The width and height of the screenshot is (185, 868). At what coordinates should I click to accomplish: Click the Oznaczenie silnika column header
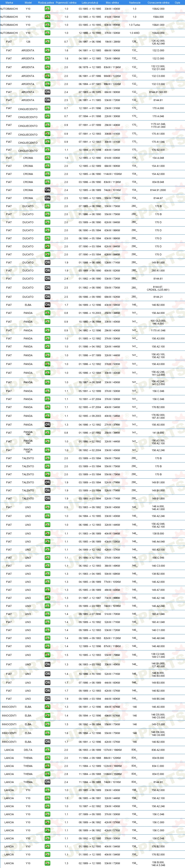(158, 2)
